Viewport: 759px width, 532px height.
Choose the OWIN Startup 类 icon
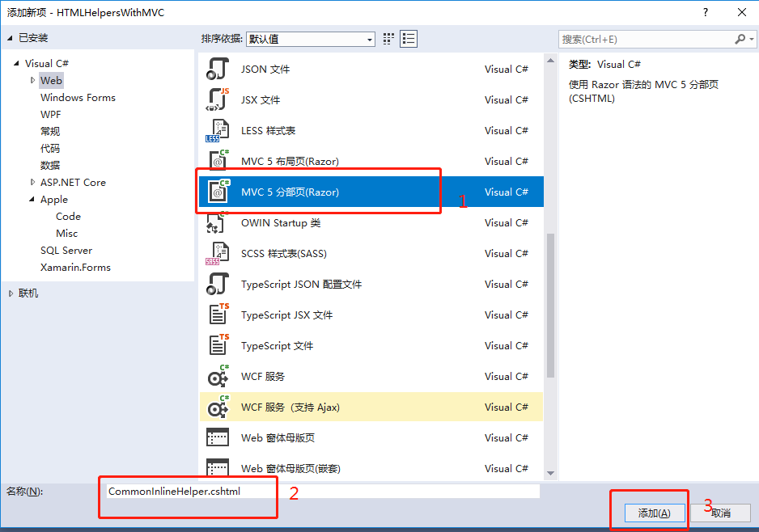(x=218, y=223)
